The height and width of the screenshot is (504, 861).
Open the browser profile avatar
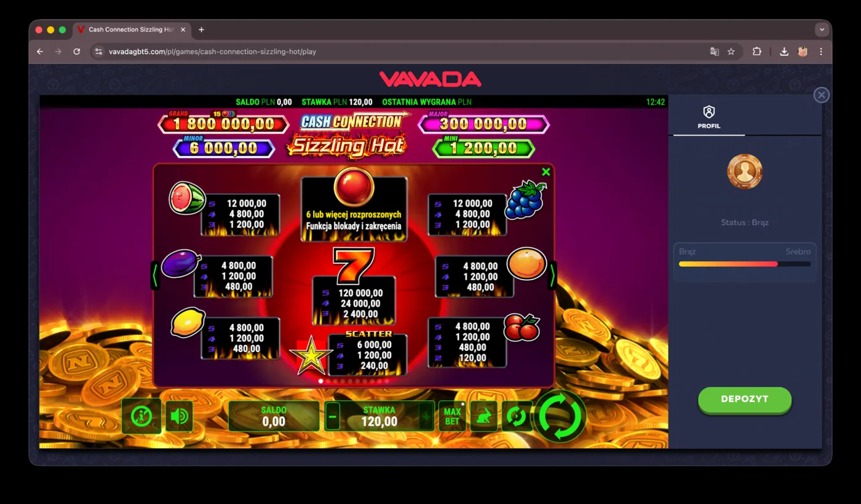[x=803, y=52]
